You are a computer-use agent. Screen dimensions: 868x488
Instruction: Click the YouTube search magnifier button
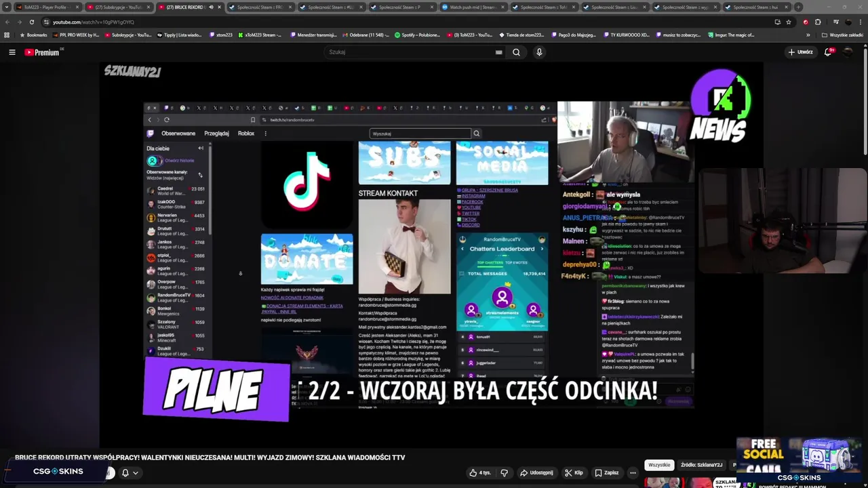point(516,52)
